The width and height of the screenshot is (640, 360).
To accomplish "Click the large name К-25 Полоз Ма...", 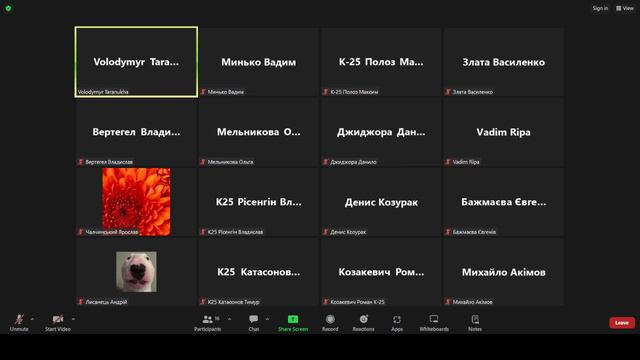I will (381, 62).
